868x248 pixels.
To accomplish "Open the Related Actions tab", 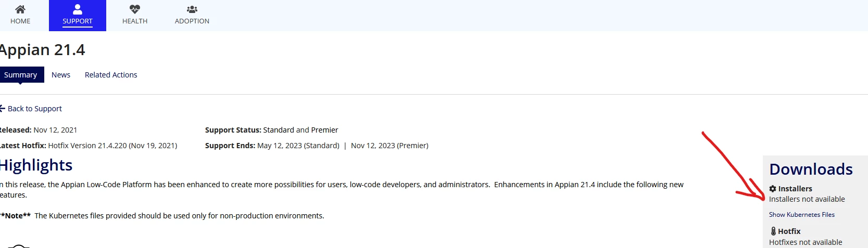I will pos(111,75).
